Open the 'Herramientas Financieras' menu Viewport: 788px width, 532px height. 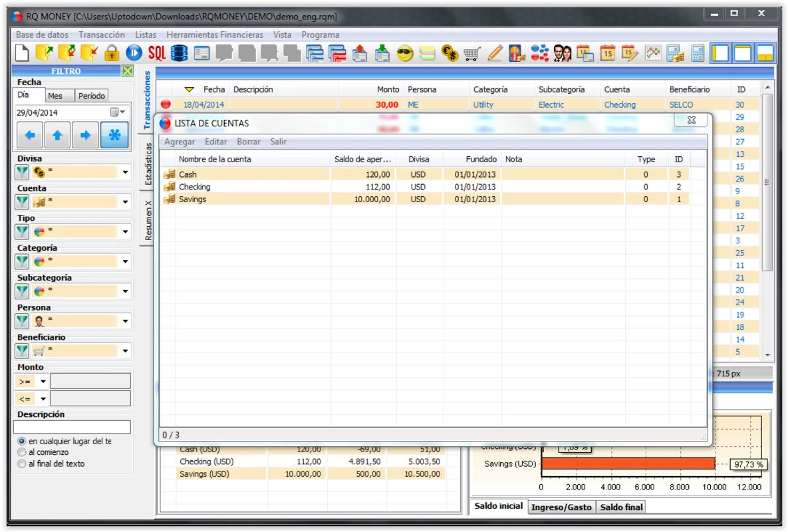(215, 35)
